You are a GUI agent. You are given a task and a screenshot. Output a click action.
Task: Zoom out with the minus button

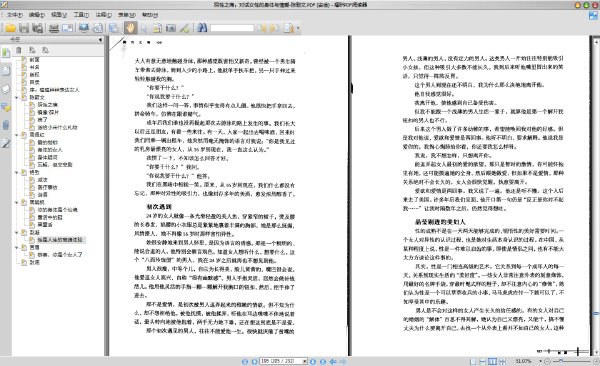coord(547,361)
